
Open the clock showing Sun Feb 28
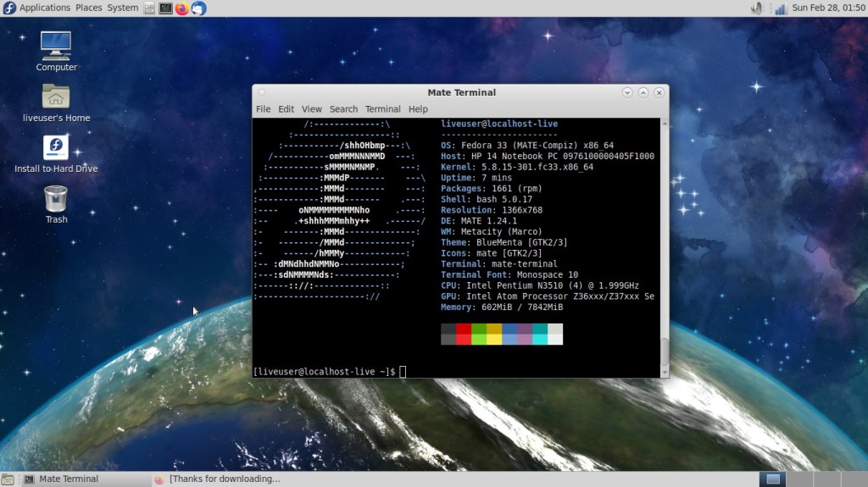pos(826,8)
